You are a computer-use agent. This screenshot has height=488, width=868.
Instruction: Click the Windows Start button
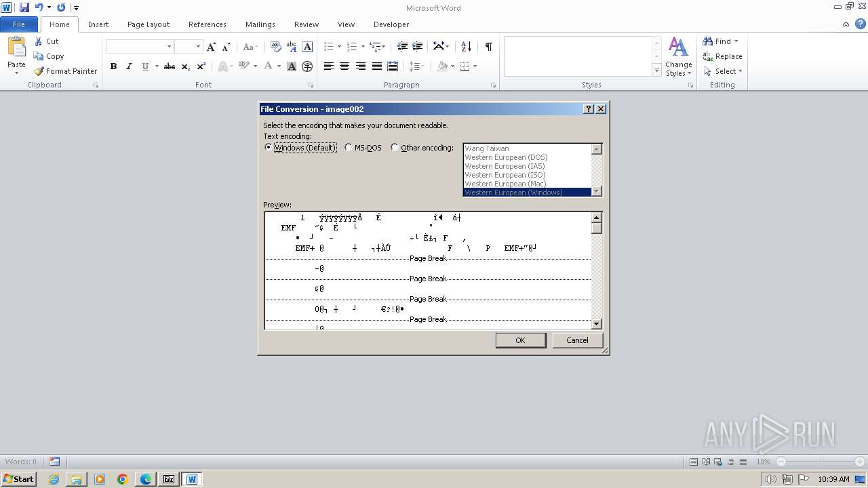tap(18, 479)
